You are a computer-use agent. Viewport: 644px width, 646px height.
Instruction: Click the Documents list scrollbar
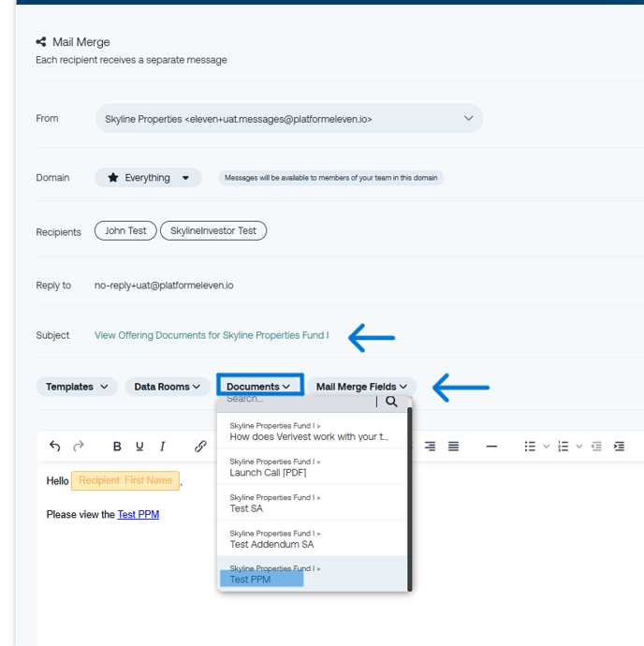pos(410,498)
